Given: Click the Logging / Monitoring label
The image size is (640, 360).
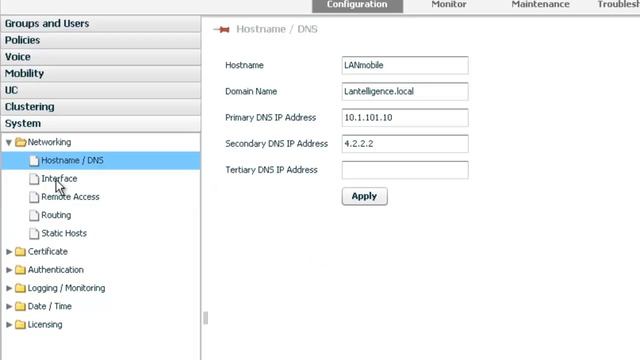Looking at the screenshot, I should [66, 288].
